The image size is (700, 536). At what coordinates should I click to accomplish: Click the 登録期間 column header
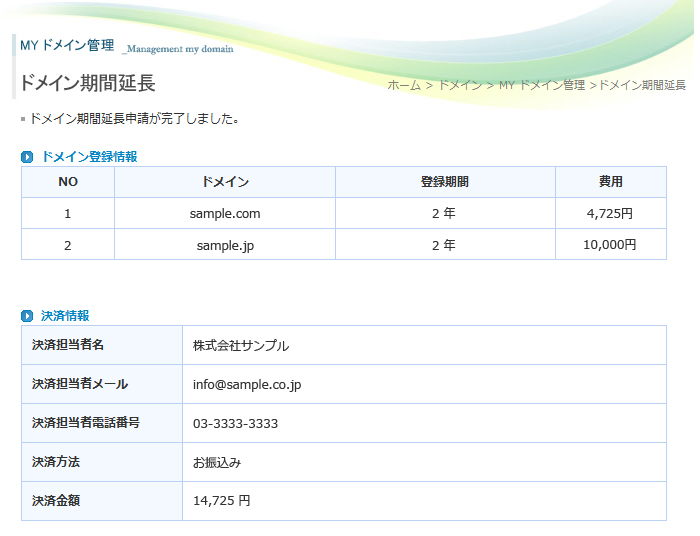tap(445, 182)
